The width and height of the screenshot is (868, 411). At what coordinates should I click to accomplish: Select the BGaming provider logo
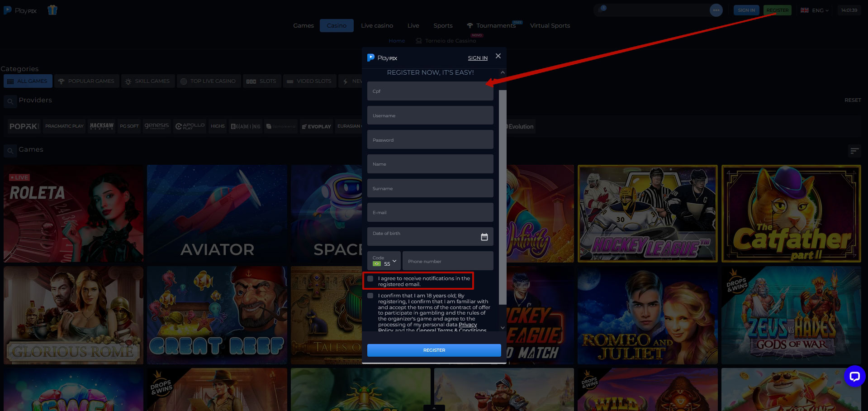pos(246,126)
